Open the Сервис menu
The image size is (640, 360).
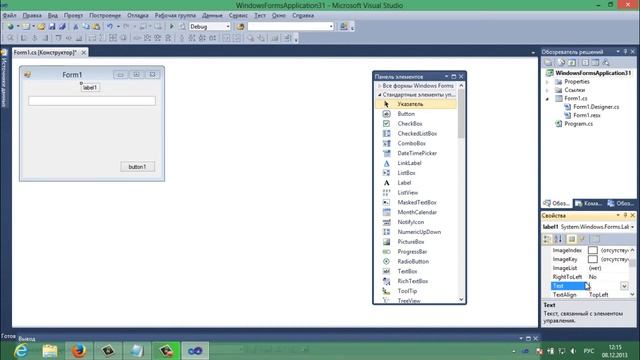(x=238, y=16)
